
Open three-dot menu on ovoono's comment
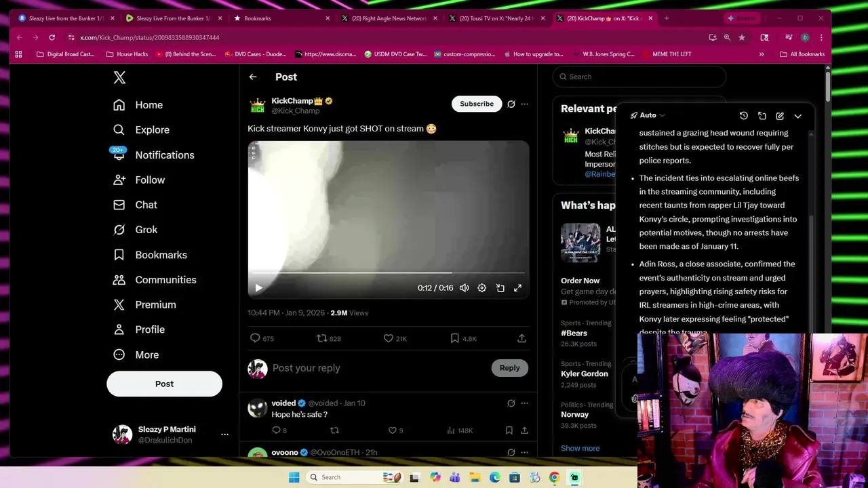coord(524,452)
